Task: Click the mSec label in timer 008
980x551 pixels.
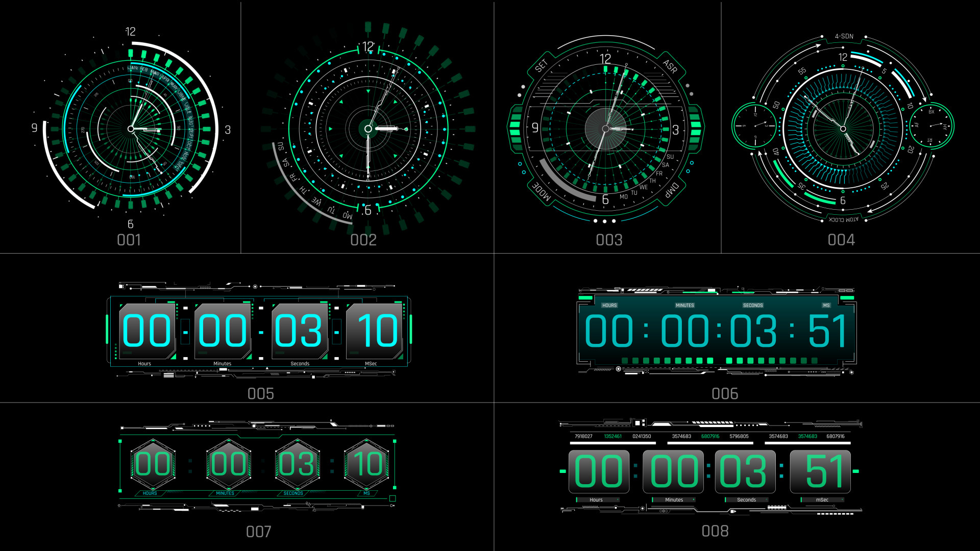Action: pyautogui.click(x=822, y=500)
